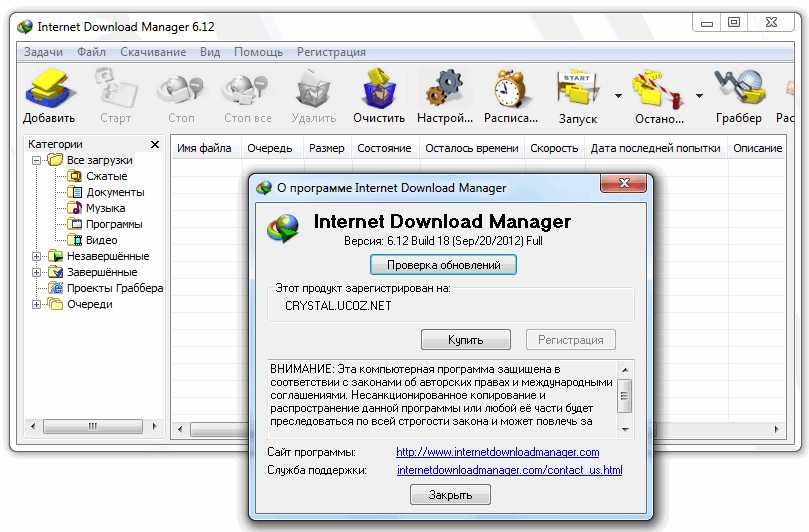809x532 pixels.
Task: Open the internetdownloadmanager.com website link
Action: tap(498, 452)
